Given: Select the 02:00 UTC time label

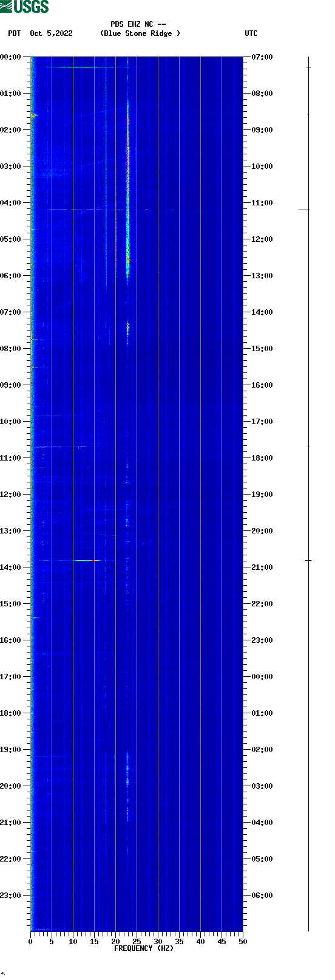Looking at the screenshot, I should (262, 750).
